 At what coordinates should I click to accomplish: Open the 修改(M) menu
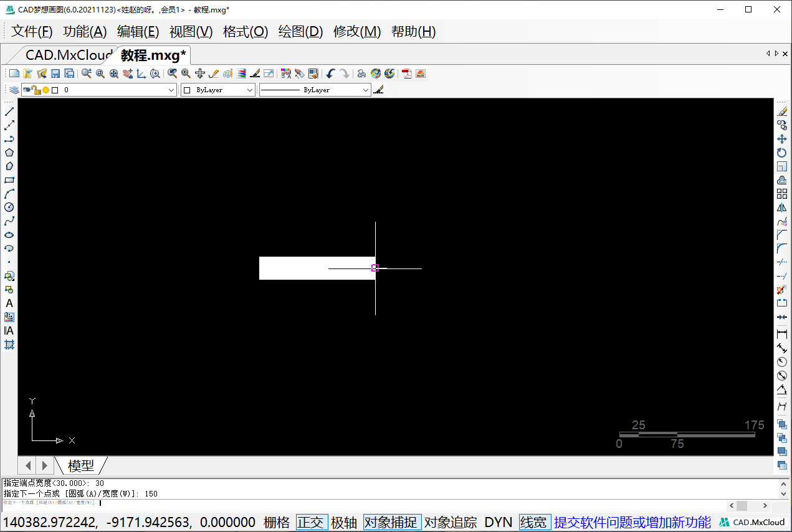coord(357,32)
